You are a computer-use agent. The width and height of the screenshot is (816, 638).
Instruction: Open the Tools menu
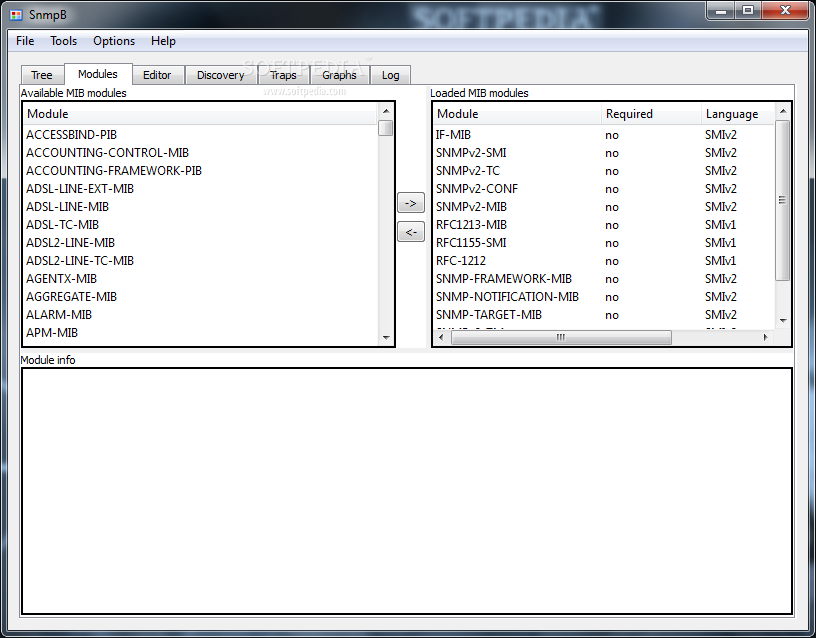click(63, 41)
